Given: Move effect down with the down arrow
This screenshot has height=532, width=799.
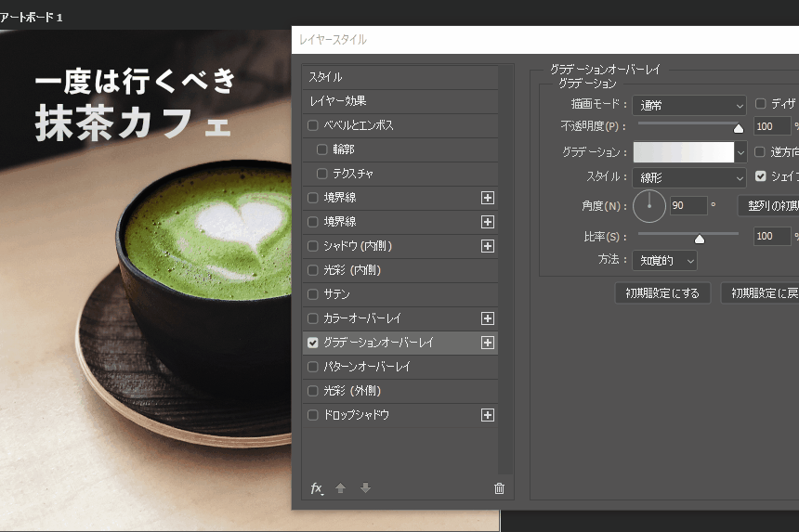Looking at the screenshot, I should coord(365,488).
